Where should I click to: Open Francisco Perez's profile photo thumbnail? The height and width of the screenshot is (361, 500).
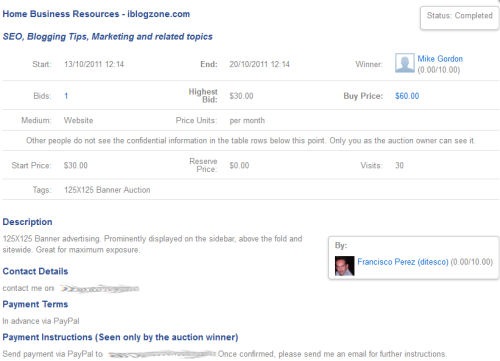pyautogui.click(x=344, y=266)
